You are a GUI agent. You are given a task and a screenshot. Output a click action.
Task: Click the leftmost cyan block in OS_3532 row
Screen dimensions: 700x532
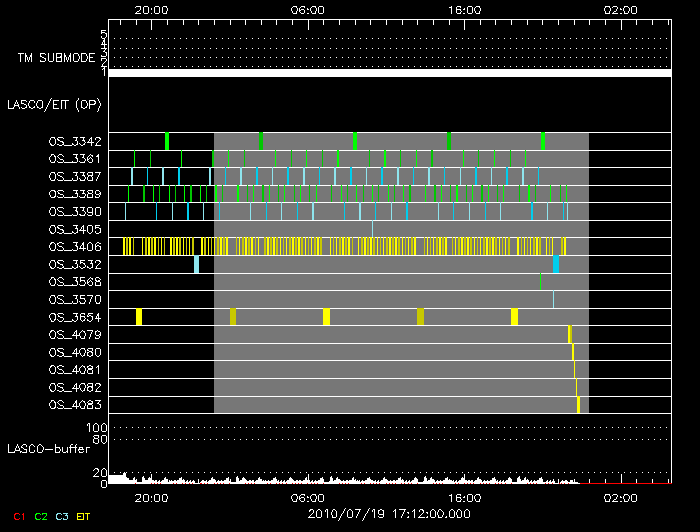coord(196,264)
